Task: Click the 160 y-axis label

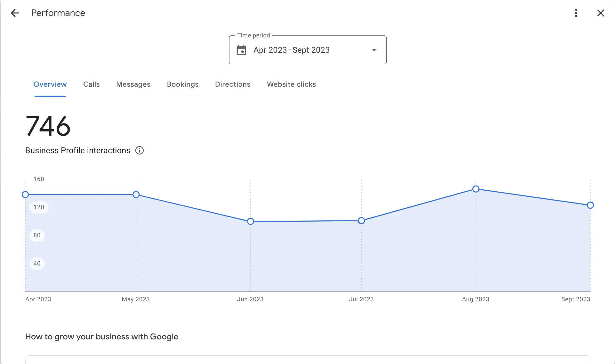Action: (x=39, y=179)
